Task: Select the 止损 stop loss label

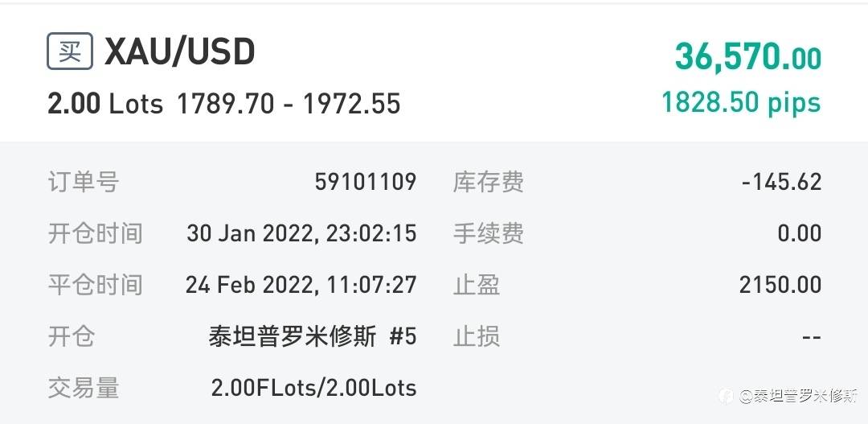Action: (x=477, y=336)
